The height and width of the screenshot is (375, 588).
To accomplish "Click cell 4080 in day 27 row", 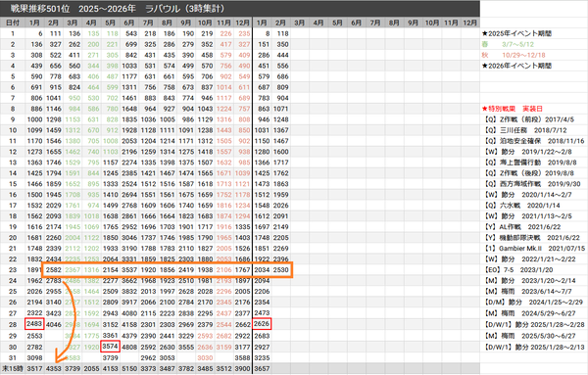I will [x=129, y=313].
